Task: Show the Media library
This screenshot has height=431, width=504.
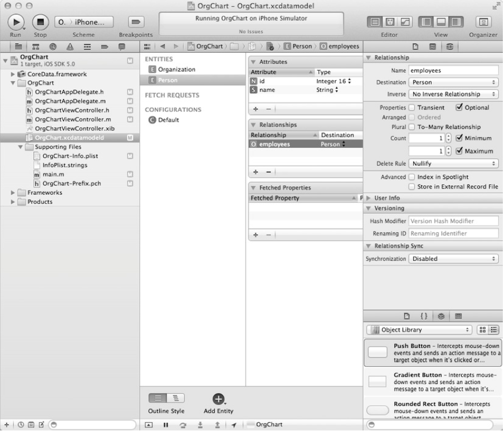Action: pos(458,316)
